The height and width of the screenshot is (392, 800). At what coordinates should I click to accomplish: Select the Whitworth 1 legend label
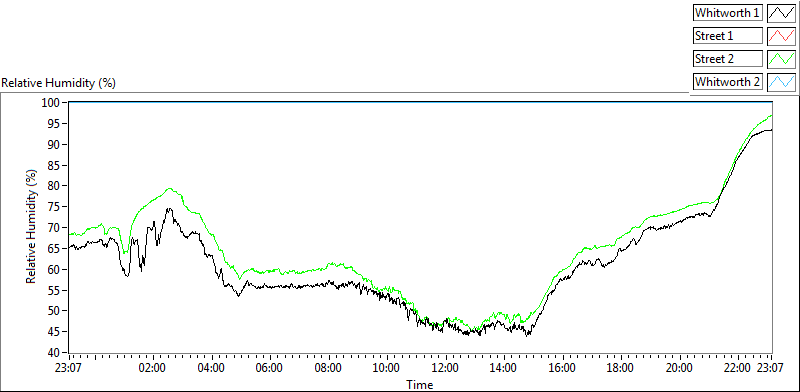coord(728,13)
